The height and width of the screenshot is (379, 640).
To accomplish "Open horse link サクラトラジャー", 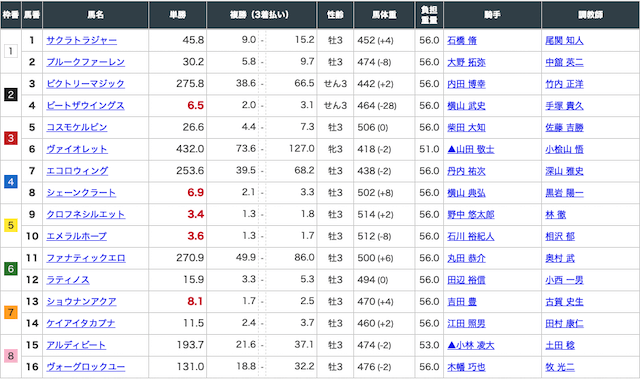I will (81, 40).
